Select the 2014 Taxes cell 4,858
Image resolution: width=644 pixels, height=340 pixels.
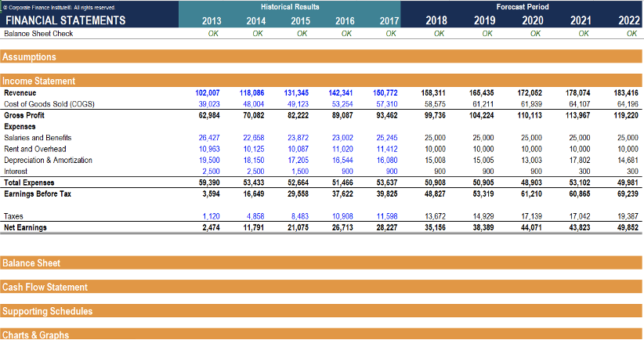click(256, 216)
